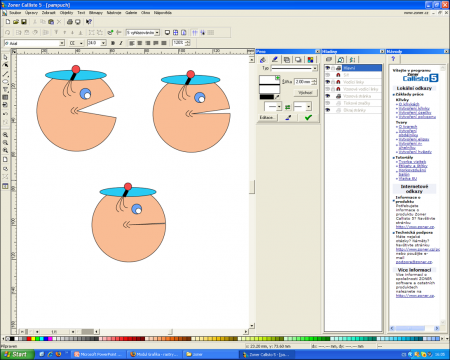Open the color palette tab icon in Pen panel

(x=310, y=60)
